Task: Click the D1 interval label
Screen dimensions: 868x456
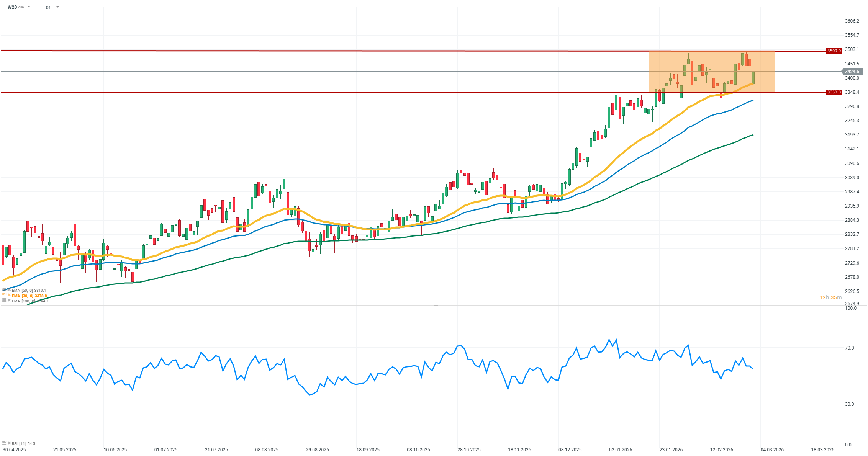Action: [x=48, y=7]
